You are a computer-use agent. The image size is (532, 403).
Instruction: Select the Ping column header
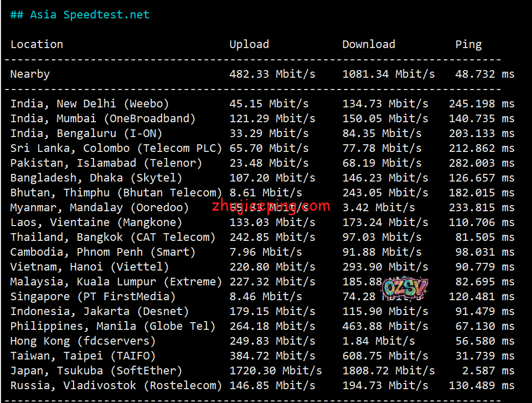pos(468,44)
